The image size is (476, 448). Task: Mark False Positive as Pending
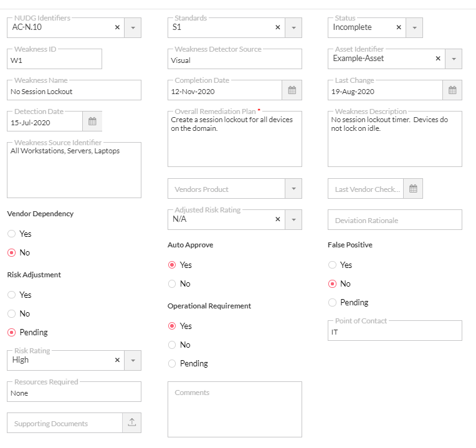pyautogui.click(x=333, y=302)
